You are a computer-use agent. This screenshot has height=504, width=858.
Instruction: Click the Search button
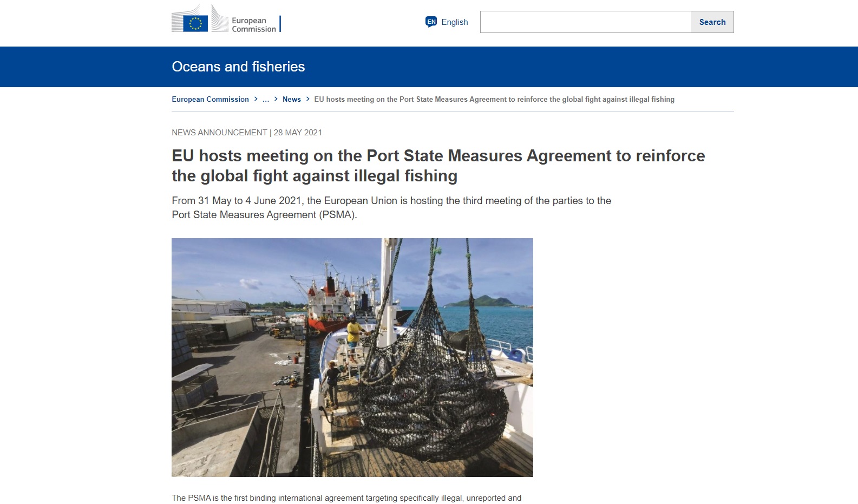(x=712, y=22)
